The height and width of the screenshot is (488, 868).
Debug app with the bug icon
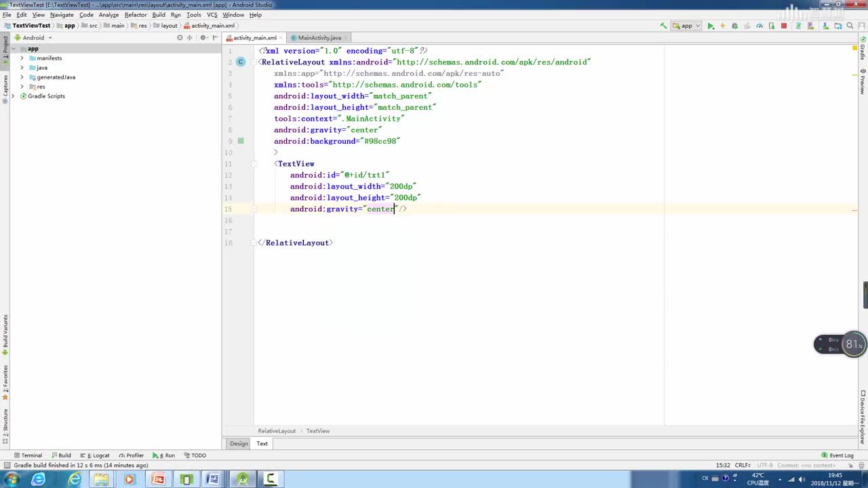734,26
